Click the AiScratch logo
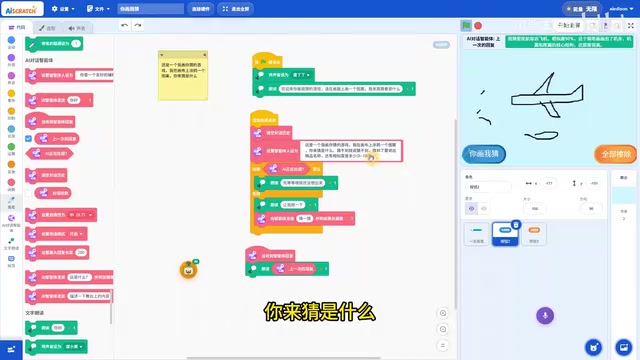This screenshot has height=360, width=640. [x=22, y=9]
